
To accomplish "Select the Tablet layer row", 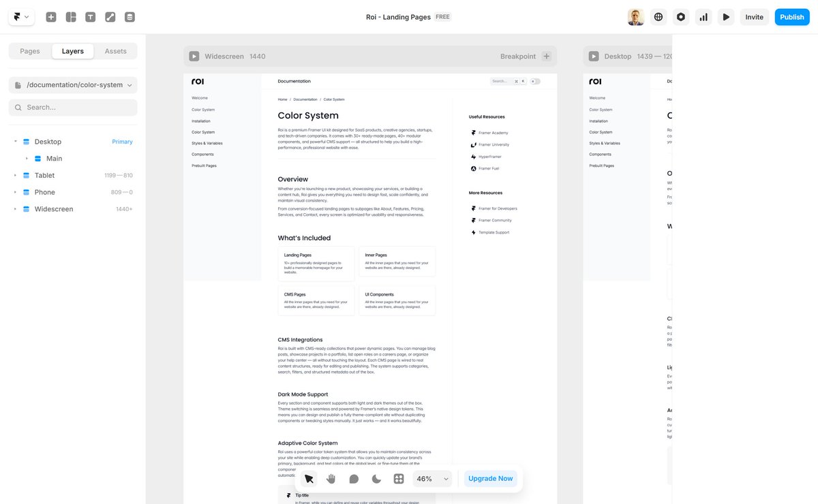I will [x=73, y=176].
